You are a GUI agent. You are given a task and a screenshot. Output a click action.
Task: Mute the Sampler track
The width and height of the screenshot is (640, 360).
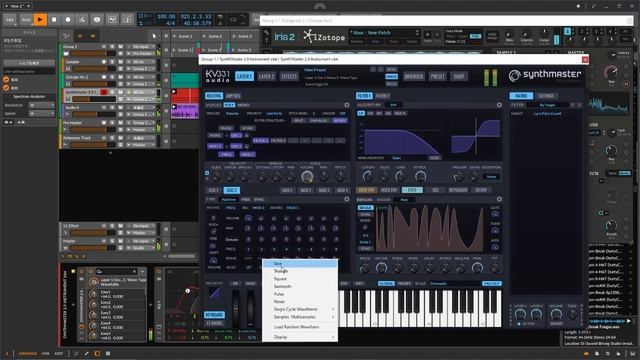[x=120, y=62]
